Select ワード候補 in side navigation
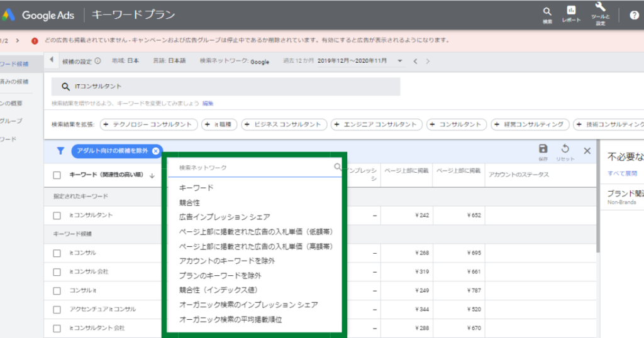The image size is (644, 338). point(14,64)
